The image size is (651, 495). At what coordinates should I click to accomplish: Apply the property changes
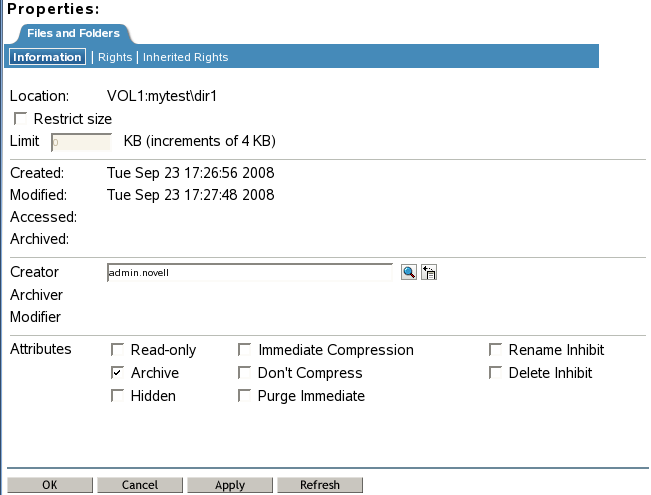[230, 485]
